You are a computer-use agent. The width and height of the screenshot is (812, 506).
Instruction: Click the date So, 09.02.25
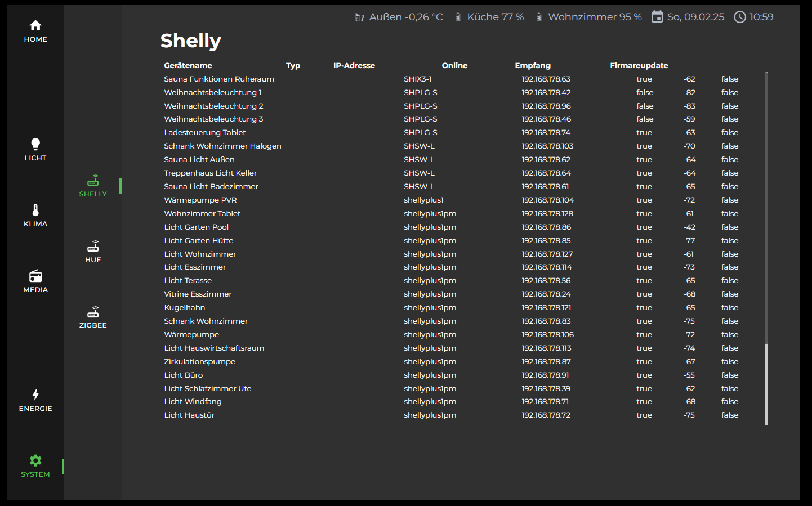[696, 17]
